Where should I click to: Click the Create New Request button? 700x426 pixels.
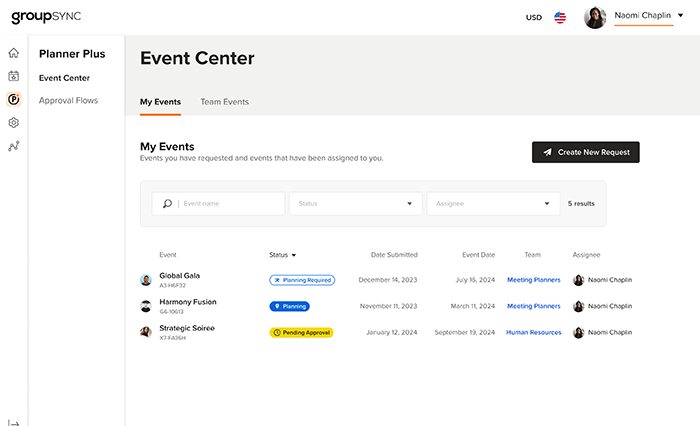coord(585,152)
